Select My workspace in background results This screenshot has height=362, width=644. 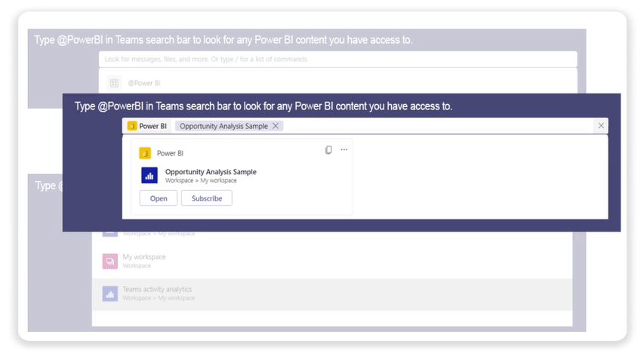point(332,261)
